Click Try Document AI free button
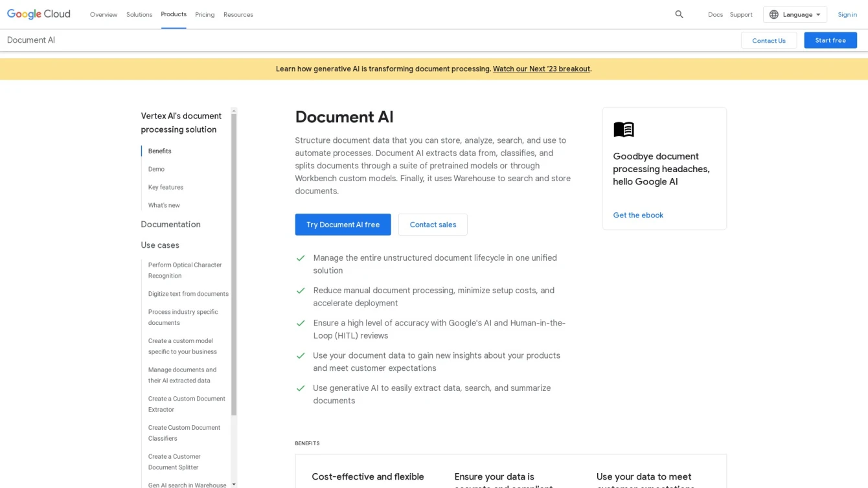This screenshot has height=488, width=868. [x=343, y=225]
